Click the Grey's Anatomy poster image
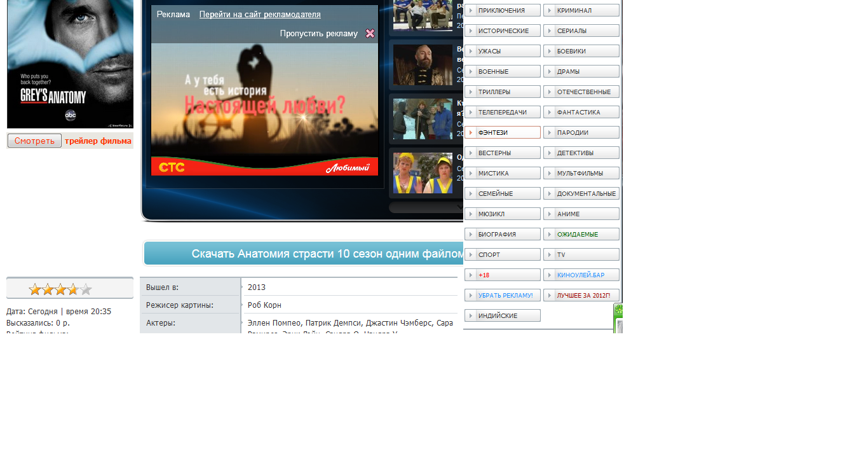Image resolution: width=868 pixels, height=463 pixels. tap(70, 64)
